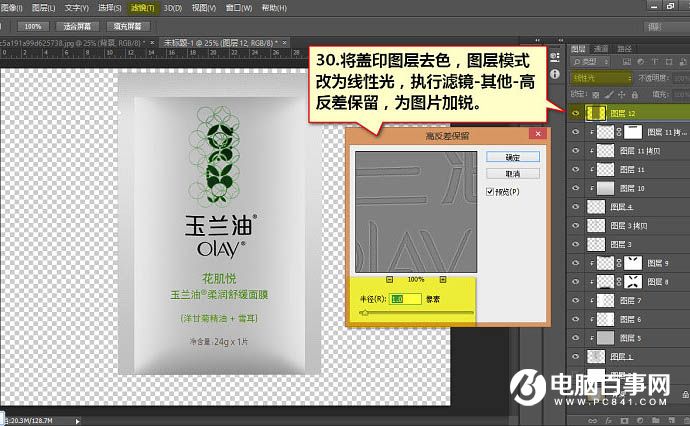Click the High Pass preview image

pos(416,212)
